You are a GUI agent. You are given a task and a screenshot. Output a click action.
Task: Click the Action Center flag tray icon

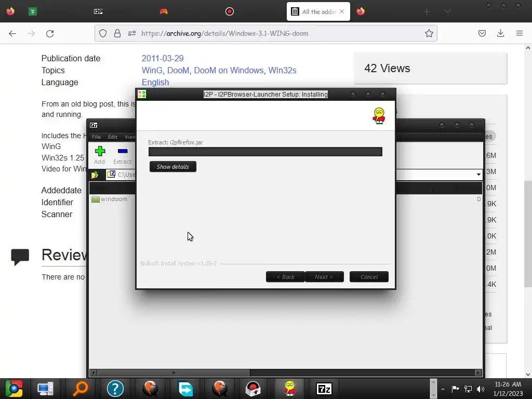455,389
